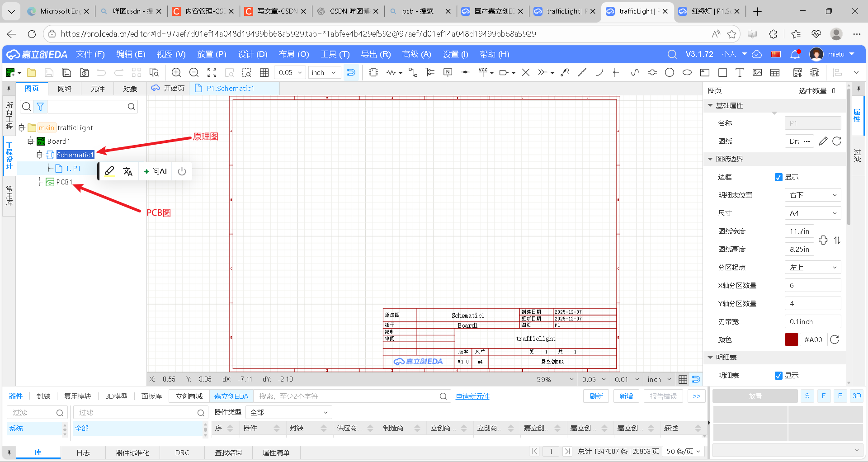The height and width of the screenshot is (462, 868).
Task: Click the 刷新 button
Action: (x=596, y=396)
